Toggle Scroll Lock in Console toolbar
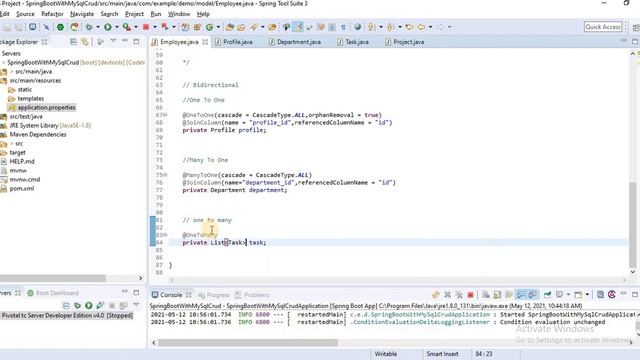Viewport: 640px width, 360px height. click(497, 295)
